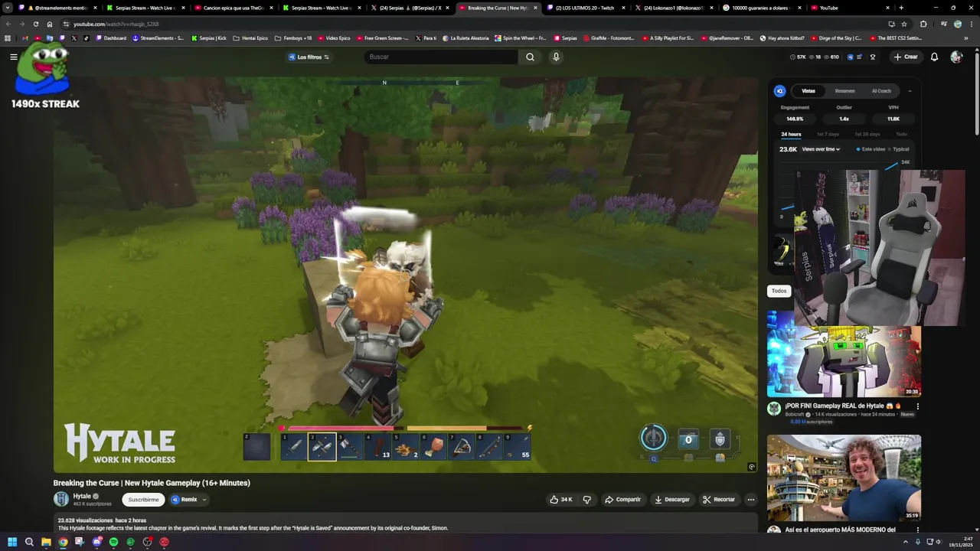Screen dimensions: 980x551
Task: Start voice search with the microphone icon
Action: point(556,57)
